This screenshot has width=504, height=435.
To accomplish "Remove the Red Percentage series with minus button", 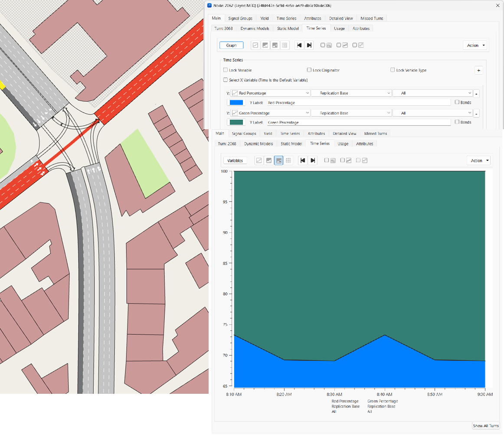I will pyautogui.click(x=476, y=94).
